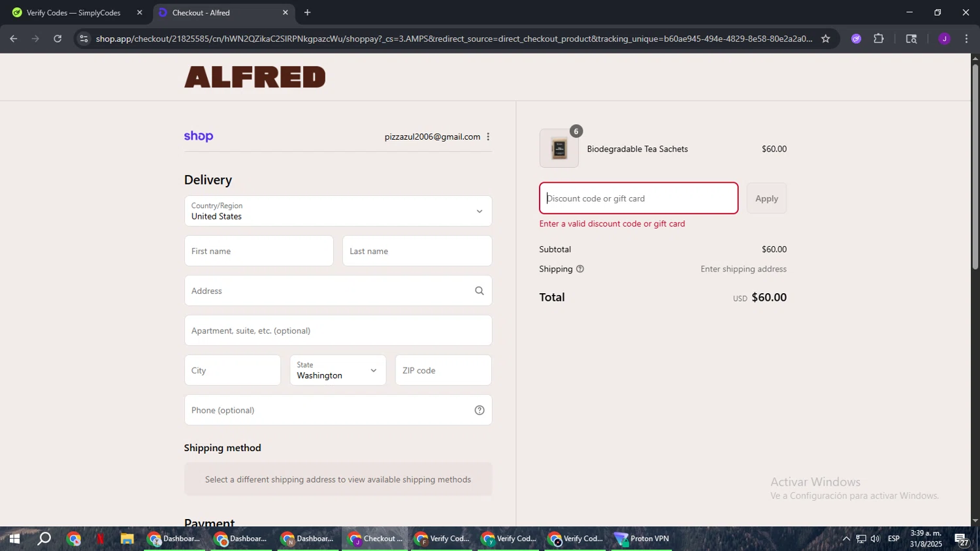Click into the City field
This screenshot has height=551, width=980.
tap(232, 370)
